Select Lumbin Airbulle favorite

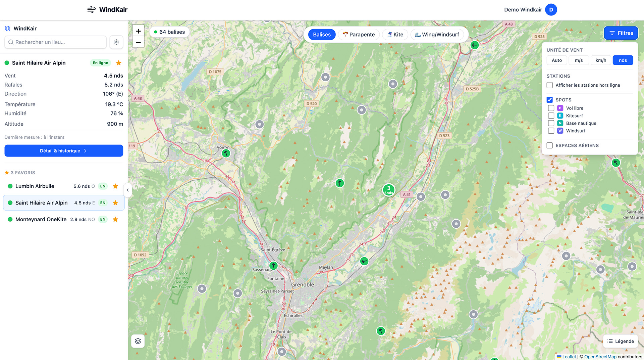64,186
